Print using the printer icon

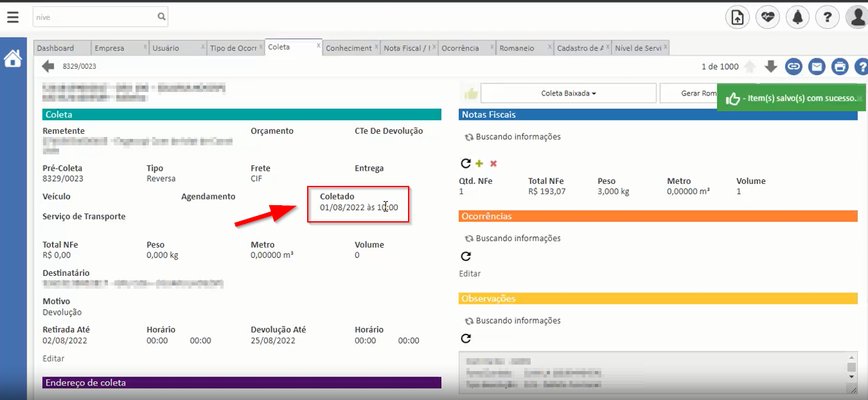(x=840, y=66)
